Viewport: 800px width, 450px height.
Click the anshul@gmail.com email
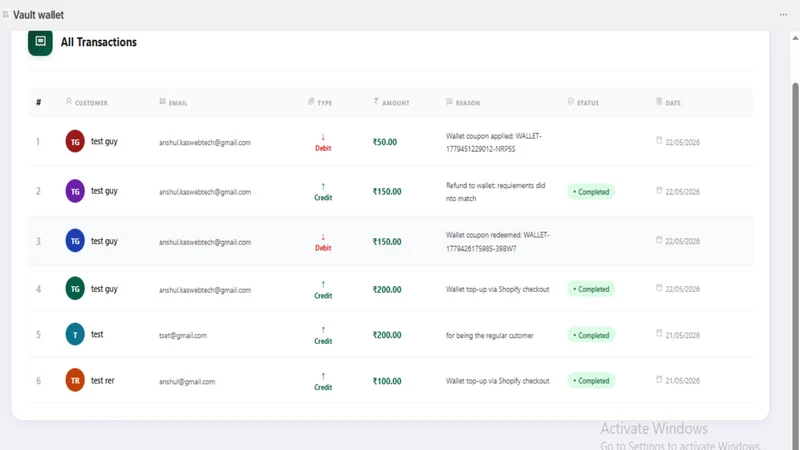(187, 381)
